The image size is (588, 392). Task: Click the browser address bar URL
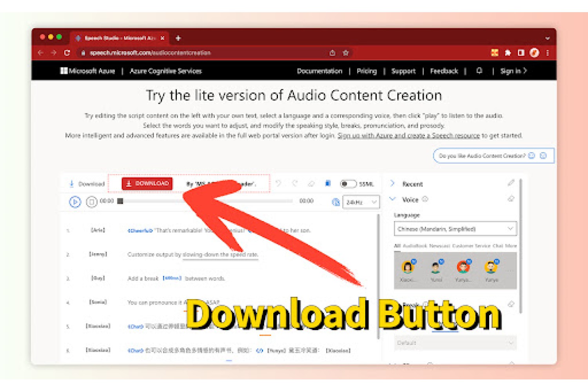coord(150,53)
